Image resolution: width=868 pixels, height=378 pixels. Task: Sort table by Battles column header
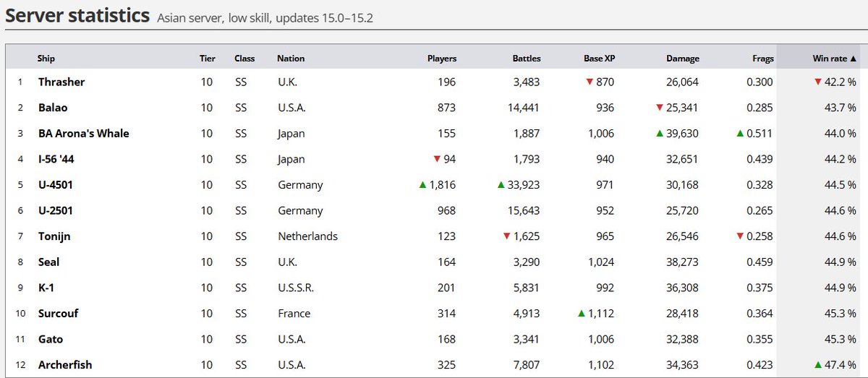coord(525,59)
